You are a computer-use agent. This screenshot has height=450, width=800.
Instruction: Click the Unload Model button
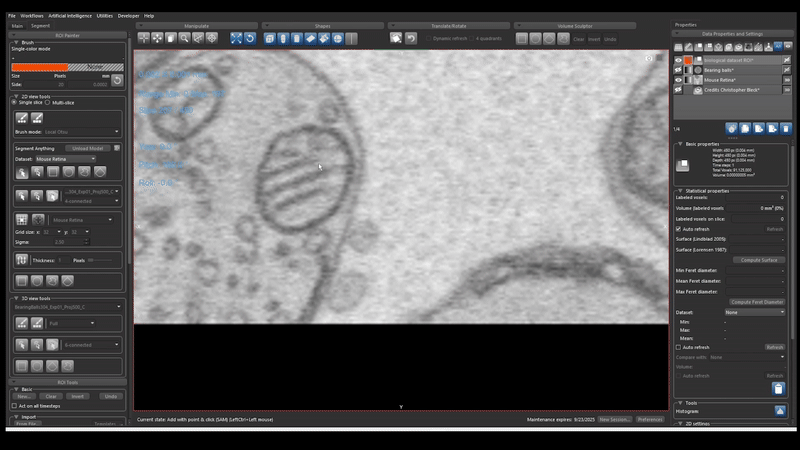[x=88, y=148]
